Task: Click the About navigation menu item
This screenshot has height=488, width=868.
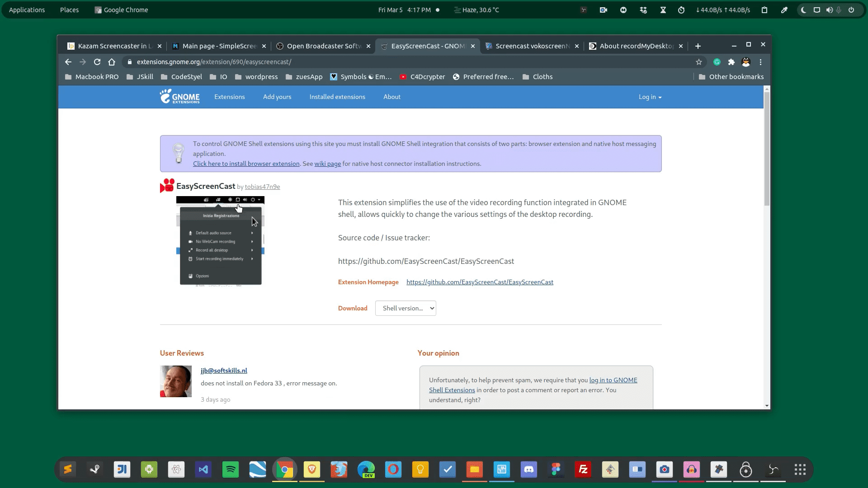Action: (x=392, y=96)
